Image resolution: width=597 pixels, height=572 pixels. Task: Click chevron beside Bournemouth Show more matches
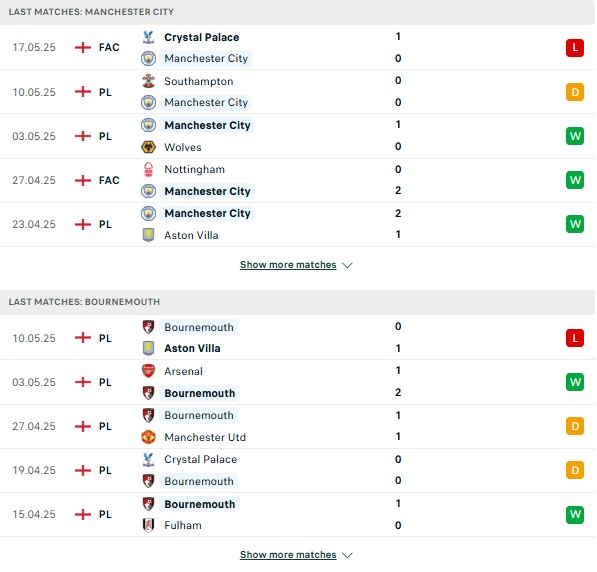pos(347,555)
